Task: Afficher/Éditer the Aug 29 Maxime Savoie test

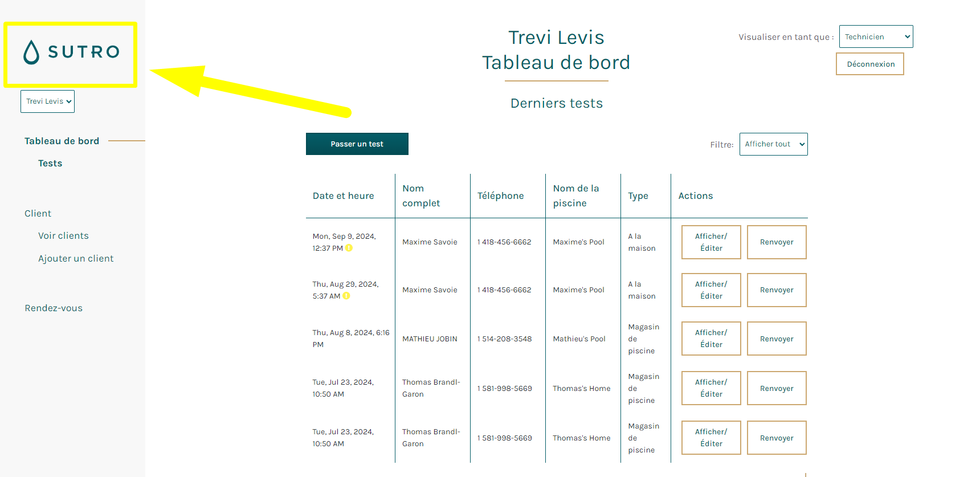Action: (711, 290)
